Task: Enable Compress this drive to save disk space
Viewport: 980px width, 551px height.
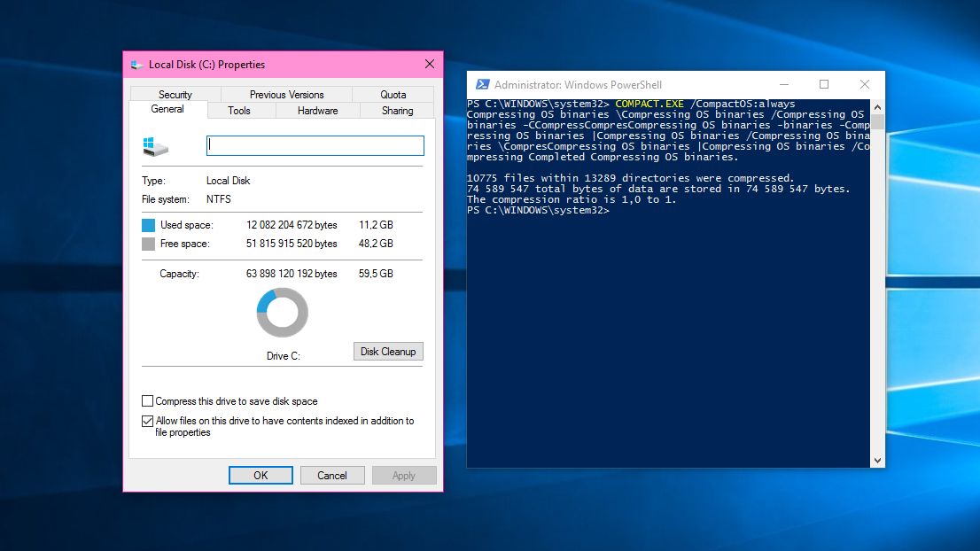Action: click(x=147, y=401)
